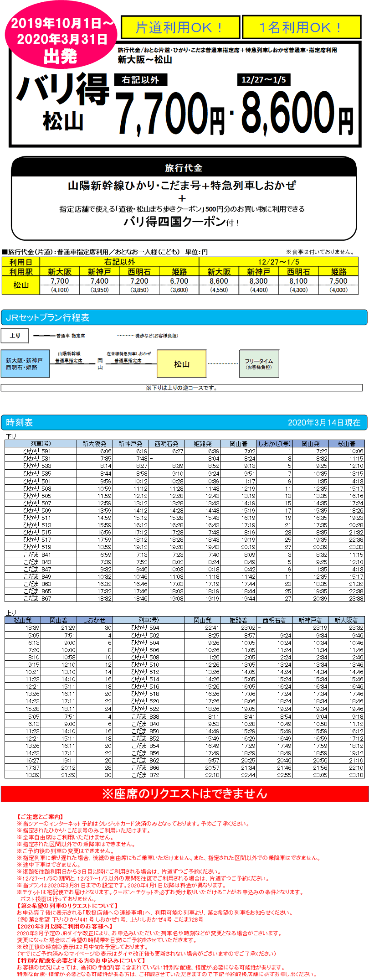This screenshot has height=980, width=369.
Task: Click the フリータイム box
Action: tap(259, 363)
